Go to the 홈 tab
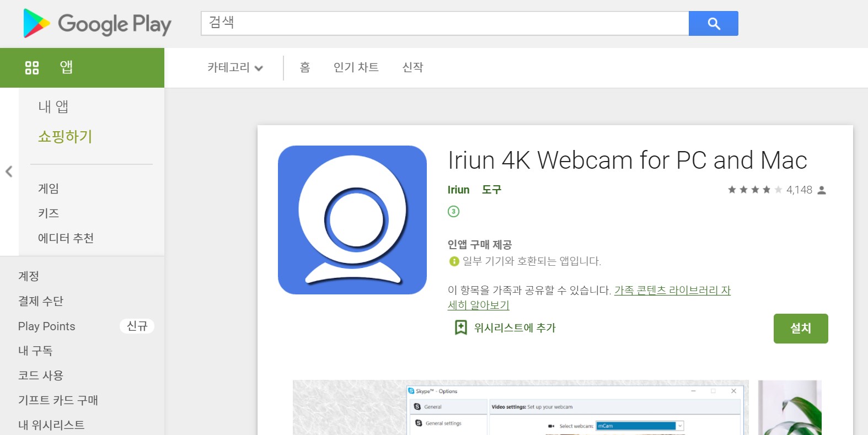Image resolution: width=868 pixels, height=435 pixels. [305, 67]
